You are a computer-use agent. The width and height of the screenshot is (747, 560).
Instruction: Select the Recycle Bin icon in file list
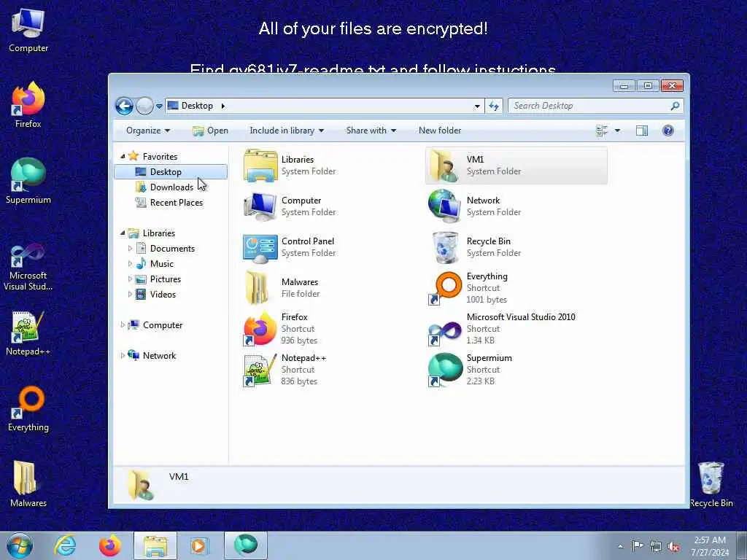tap(445, 247)
